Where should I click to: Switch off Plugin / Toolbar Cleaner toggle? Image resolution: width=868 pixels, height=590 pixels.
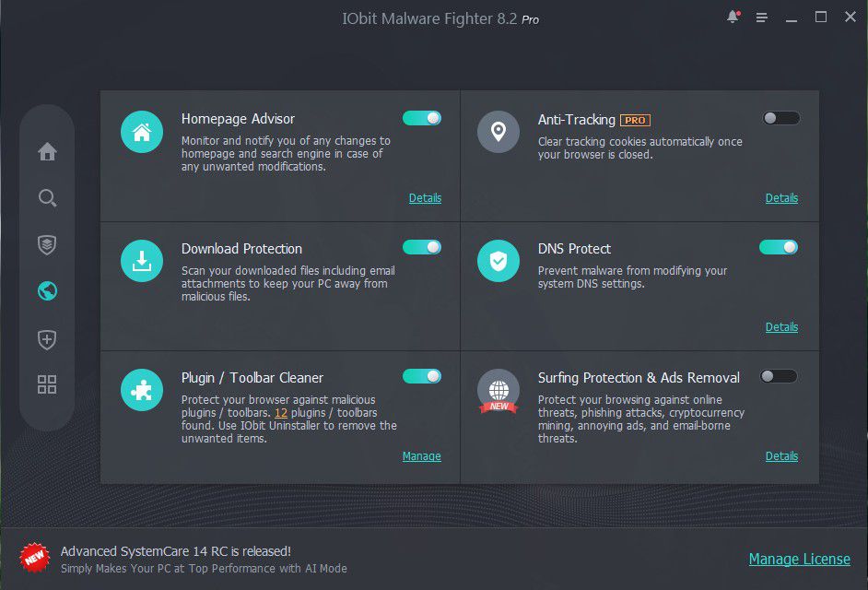(x=422, y=376)
